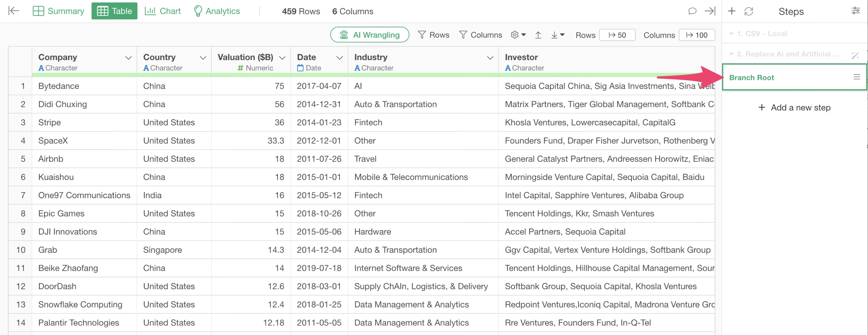Open the Analytics view tab

[217, 11]
